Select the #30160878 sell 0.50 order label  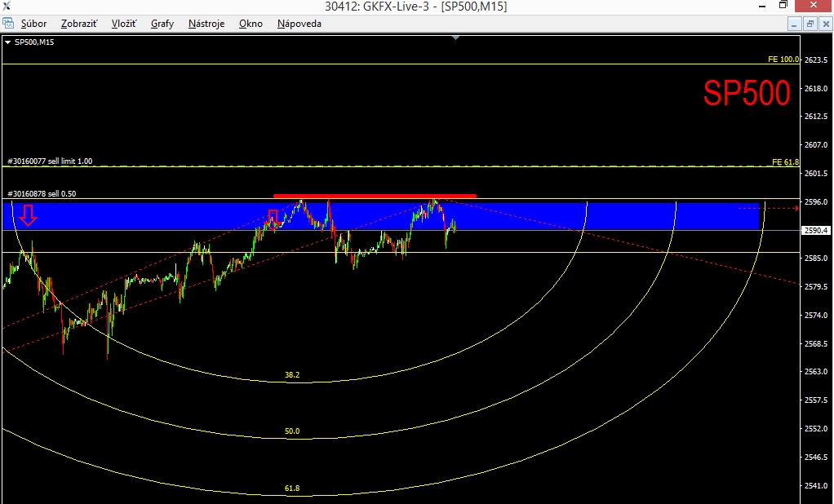pos(42,193)
